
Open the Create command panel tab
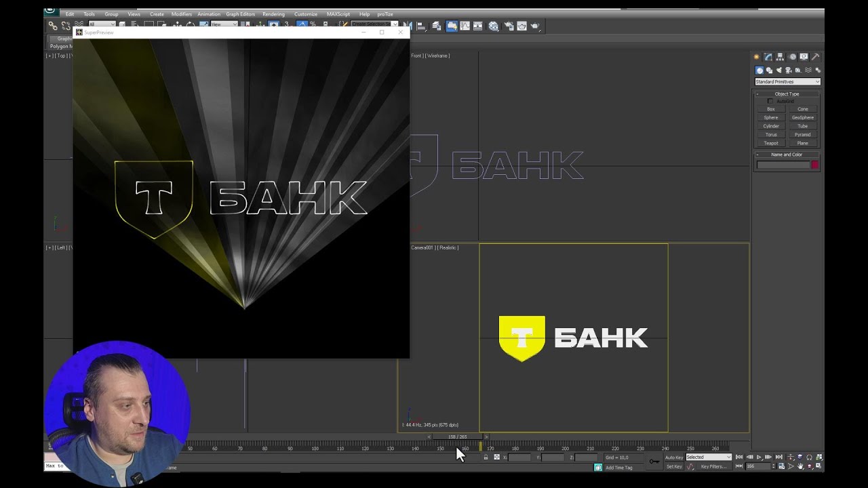(757, 57)
